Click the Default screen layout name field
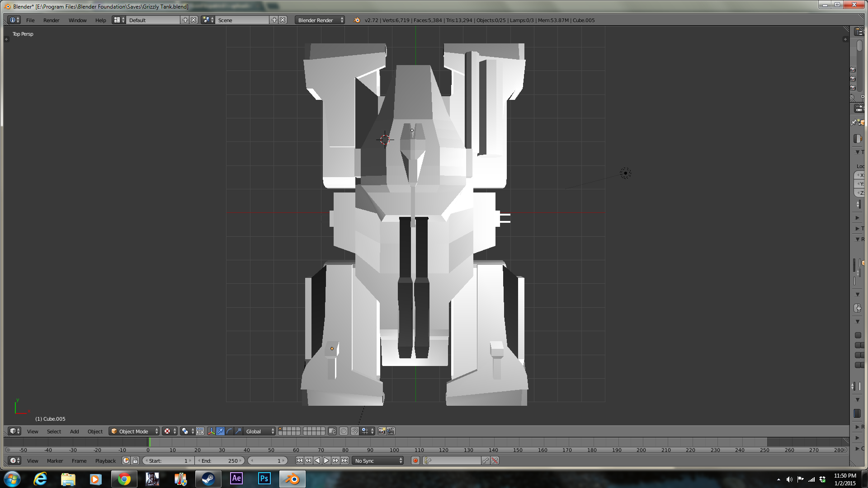Screen dimensions: 868x488 [153, 20]
